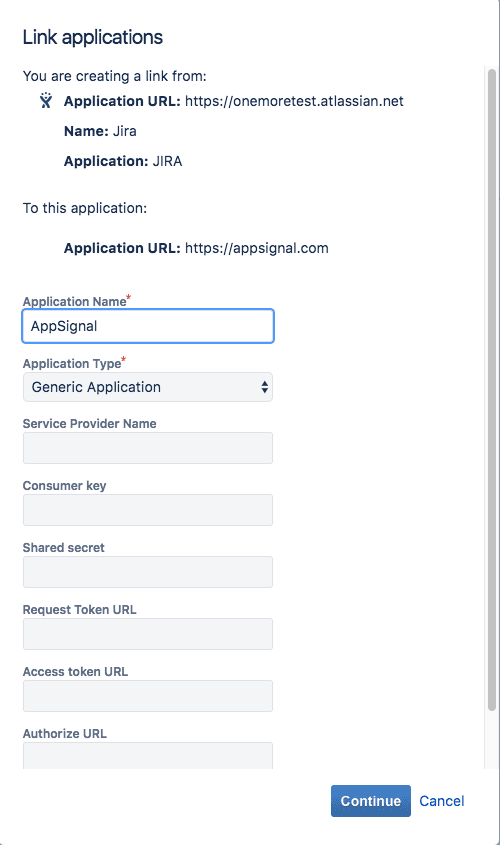Viewport: 500px width, 845px height.
Task: Click the Application Name label
Action: tap(74, 301)
